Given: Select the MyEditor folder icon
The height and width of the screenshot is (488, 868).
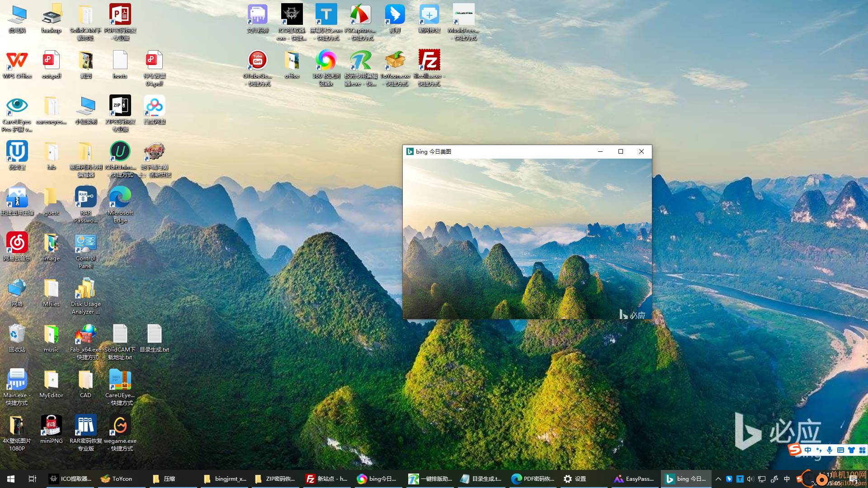Looking at the screenshot, I should coord(52,384).
